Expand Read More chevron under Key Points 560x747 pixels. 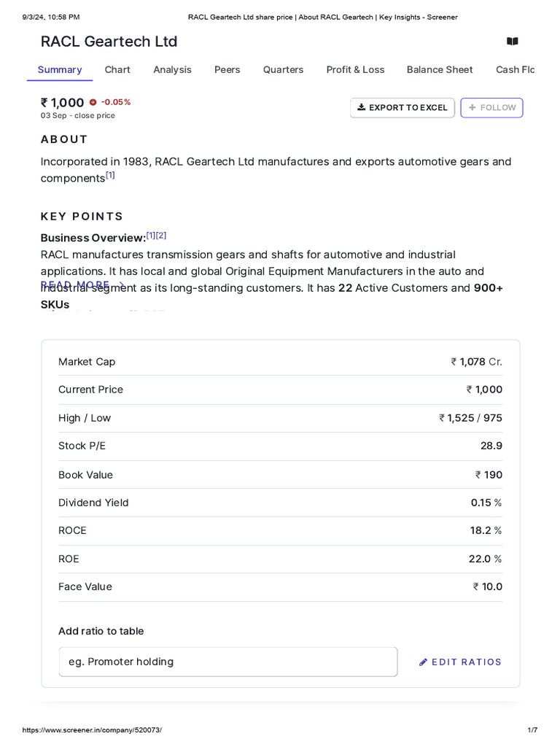(x=122, y=285)
